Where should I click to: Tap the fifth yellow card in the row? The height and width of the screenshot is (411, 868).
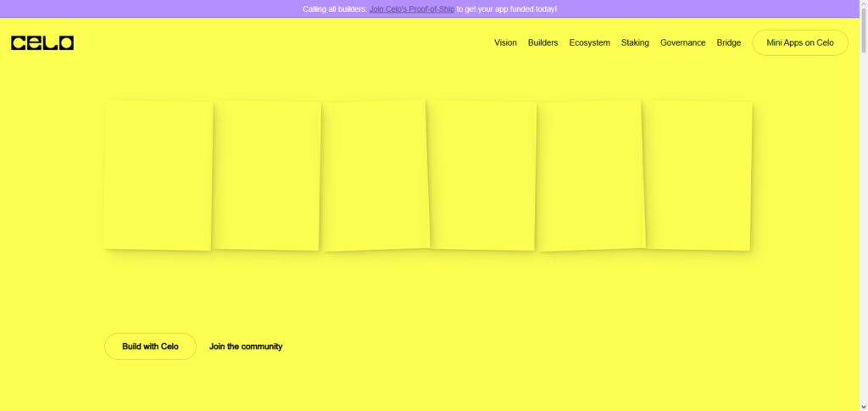(591, 175)
